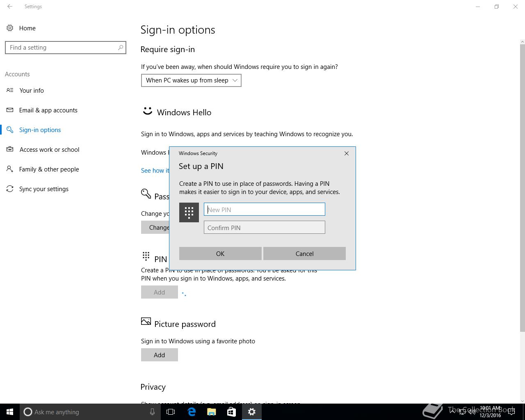
Task: Click the briefcase icon for work or school
Action: pos(10,149)
